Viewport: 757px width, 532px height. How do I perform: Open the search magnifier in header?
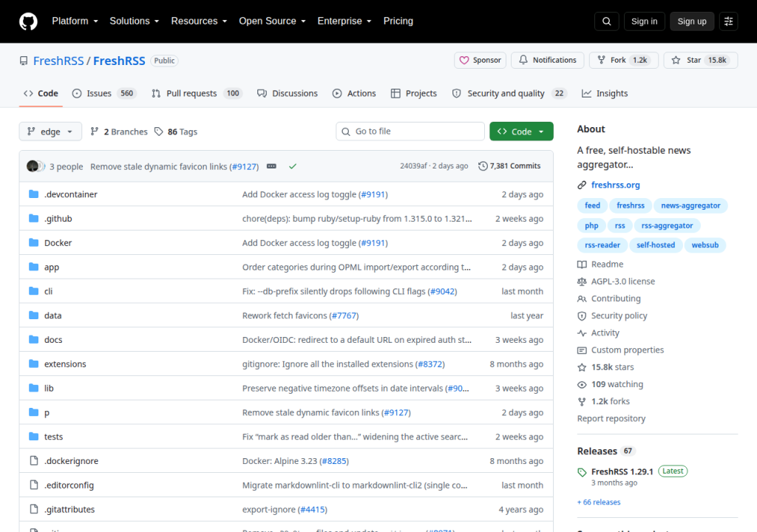tap(606, 21)
